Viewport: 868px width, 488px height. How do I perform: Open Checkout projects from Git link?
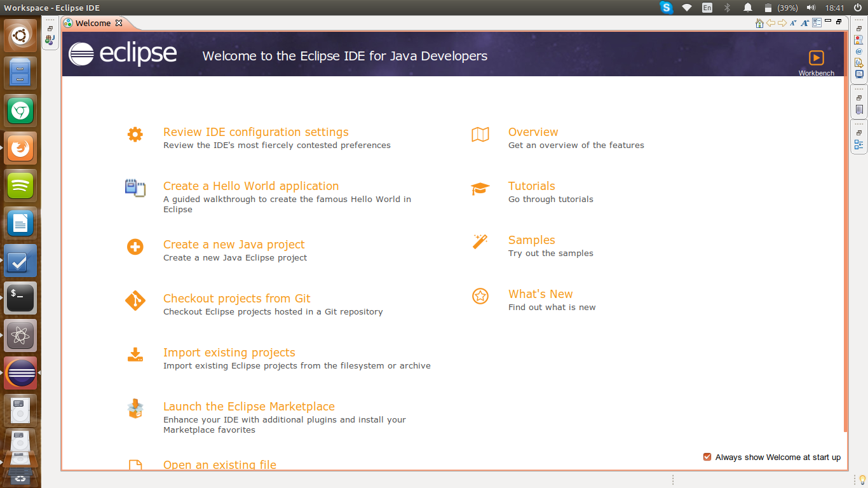237,299
